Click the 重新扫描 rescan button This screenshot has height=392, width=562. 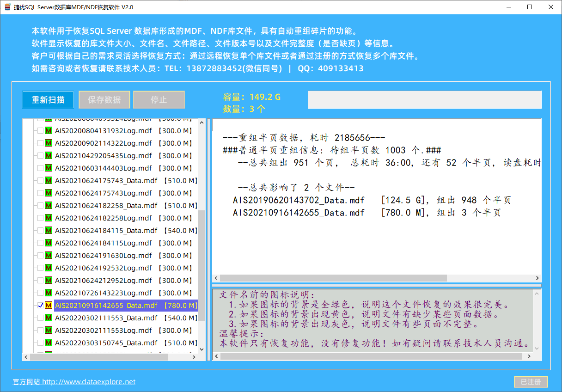[48, 99]
